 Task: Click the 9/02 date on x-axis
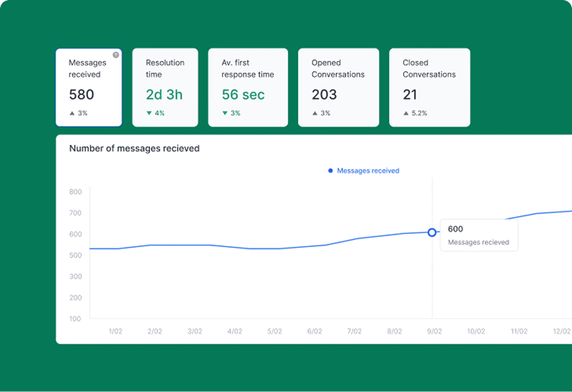pos(434,331)
